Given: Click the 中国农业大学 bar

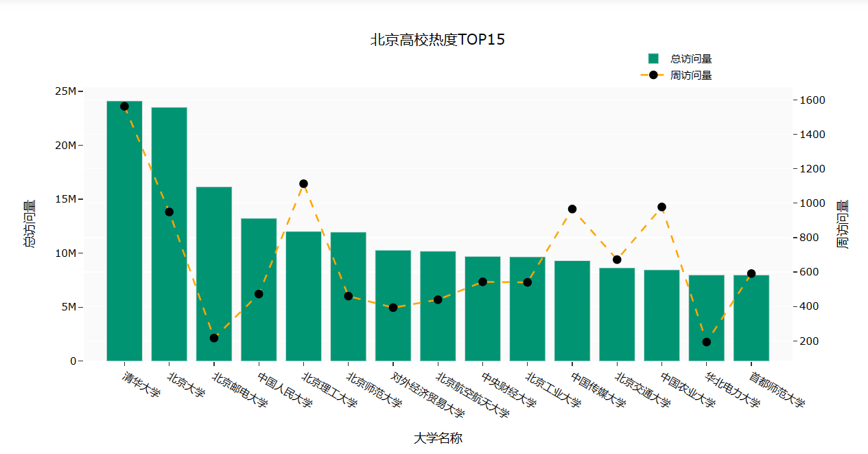Looking at the screenshot, I should tap(661, 315).
